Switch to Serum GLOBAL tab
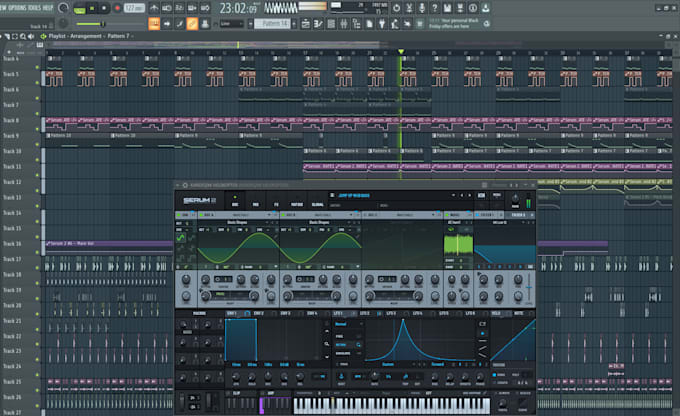 click(x=317, y=204)
